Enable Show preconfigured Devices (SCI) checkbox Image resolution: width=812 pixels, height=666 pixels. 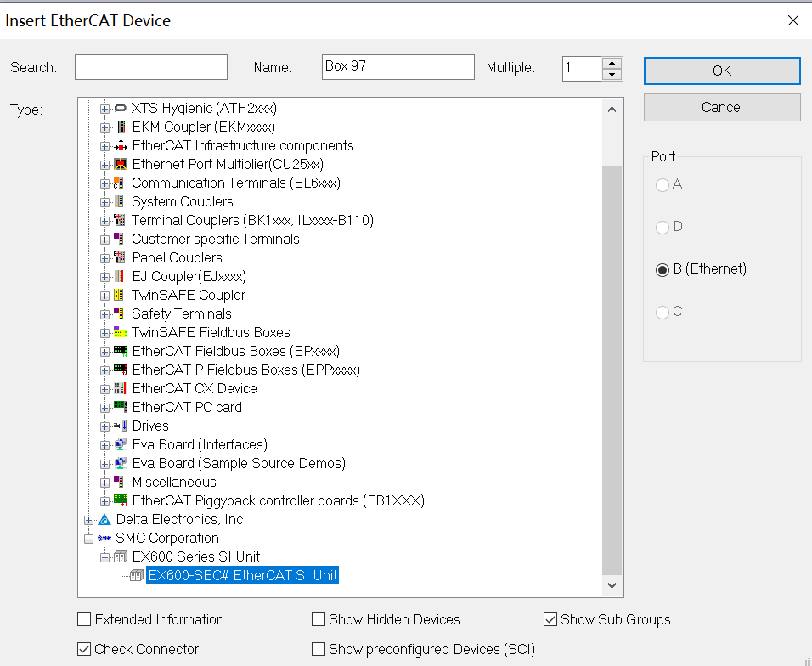tap(319, 649)
